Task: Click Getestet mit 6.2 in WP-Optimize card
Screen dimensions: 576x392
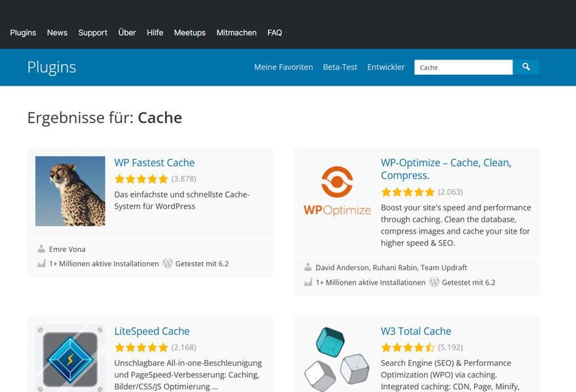Action: click(469, 283)
